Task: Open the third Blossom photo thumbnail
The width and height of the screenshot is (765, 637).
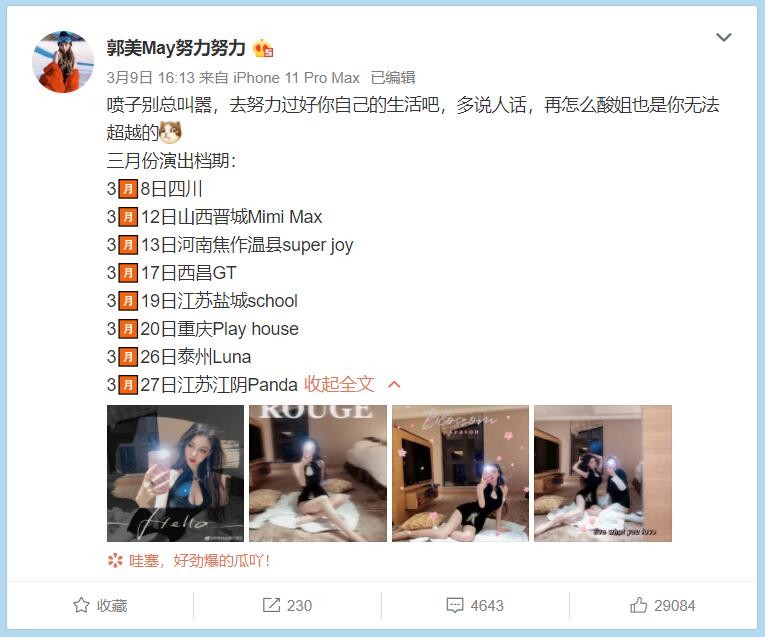Action: [460, 473]
